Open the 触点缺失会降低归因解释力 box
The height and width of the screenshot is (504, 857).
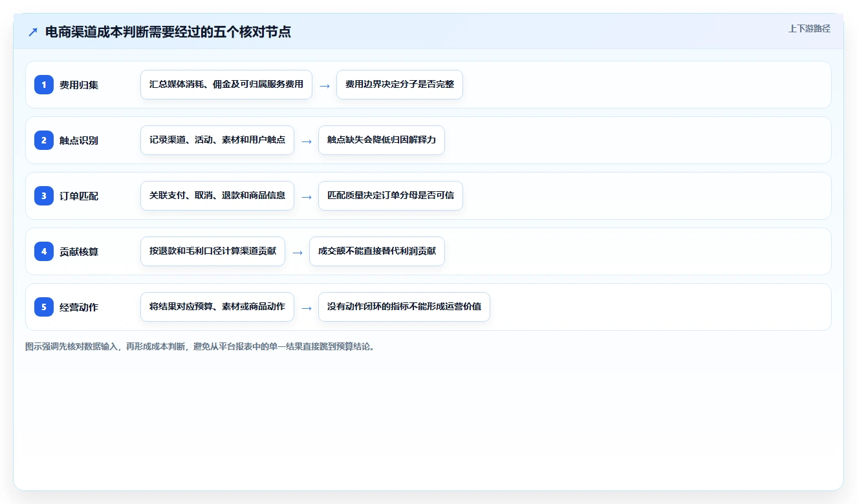pyautogui.click(x=382, y=140)
